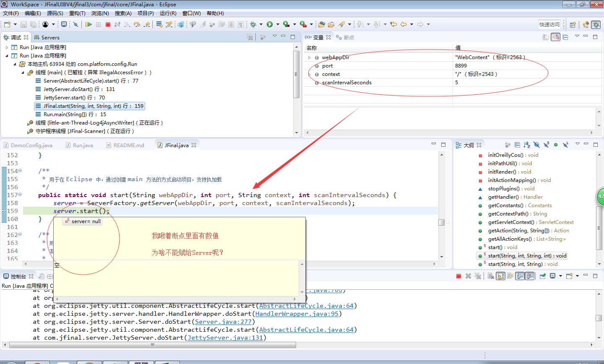The height and width of the screenshot is (364, 604).
Task: Collapse the 本地主机 63934 process node
Action: pyautogui.click(x=15, y=64)
